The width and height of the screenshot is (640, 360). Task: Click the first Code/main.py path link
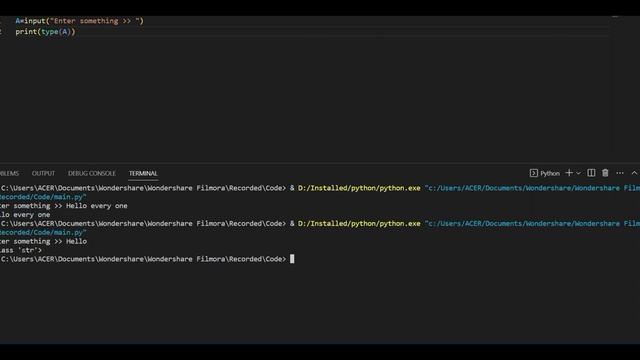point(43,197)
